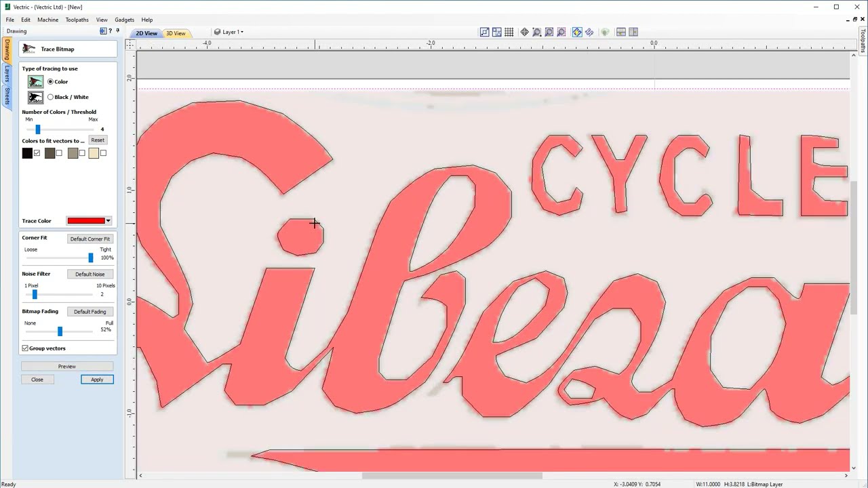Open the View menu

pos(102,20)
